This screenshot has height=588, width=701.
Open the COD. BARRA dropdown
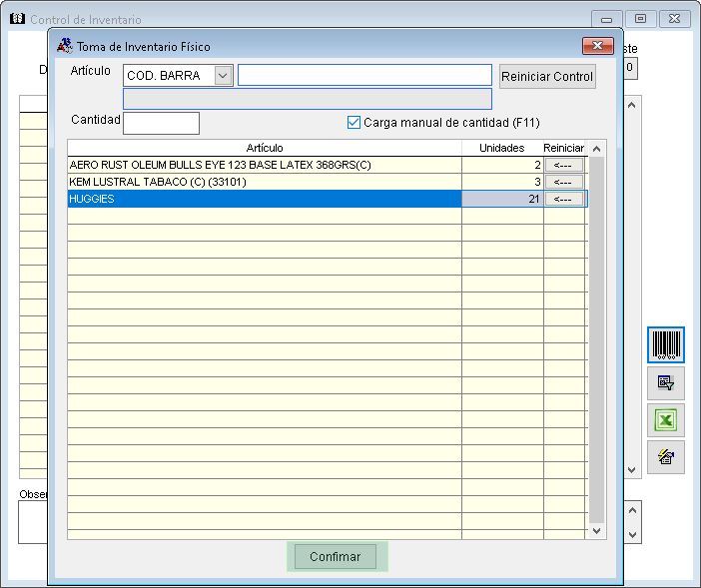tap(223, 76)
